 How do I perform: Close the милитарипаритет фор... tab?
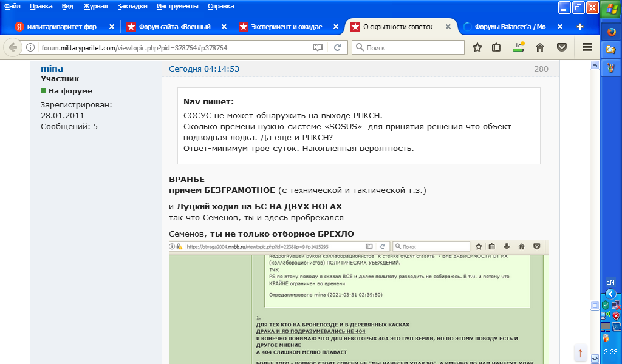112,27
